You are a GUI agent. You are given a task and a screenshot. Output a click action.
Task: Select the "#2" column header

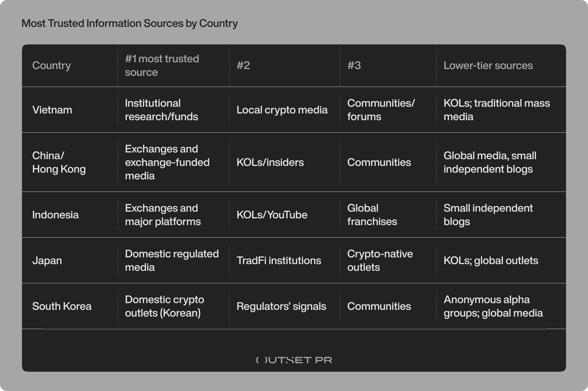click(243, 66)
